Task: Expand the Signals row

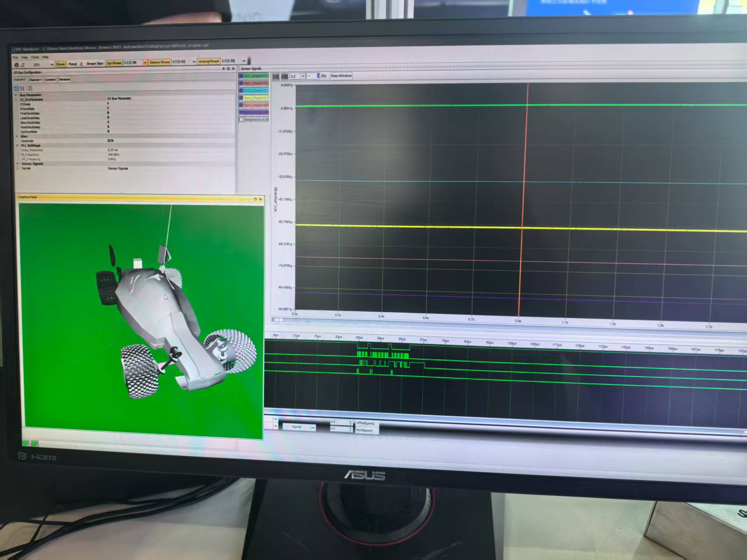Action: [x=18, y=169]
